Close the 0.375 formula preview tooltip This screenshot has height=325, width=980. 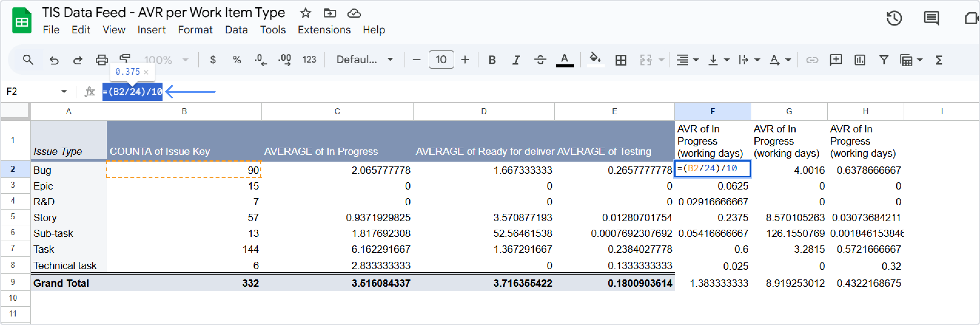146,72
